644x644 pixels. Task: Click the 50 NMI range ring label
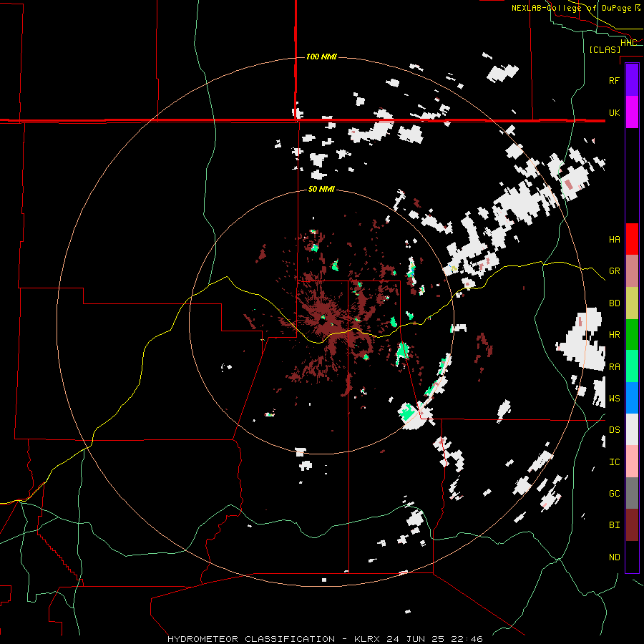[x=321, y=190]
